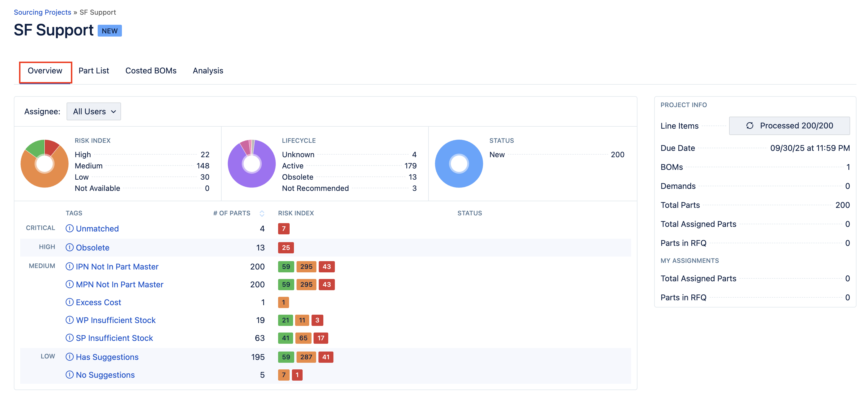The width and height of the screenshot is (868, 395).
Task: Open the Costed BOMs tab
Action: tap(151, 71)
